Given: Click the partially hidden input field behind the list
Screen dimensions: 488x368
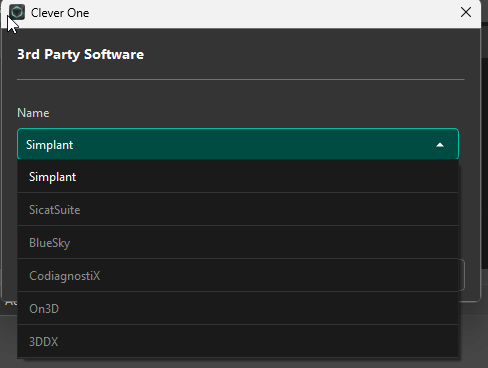Looking at the screenshot, I should [x=462, y=275].
